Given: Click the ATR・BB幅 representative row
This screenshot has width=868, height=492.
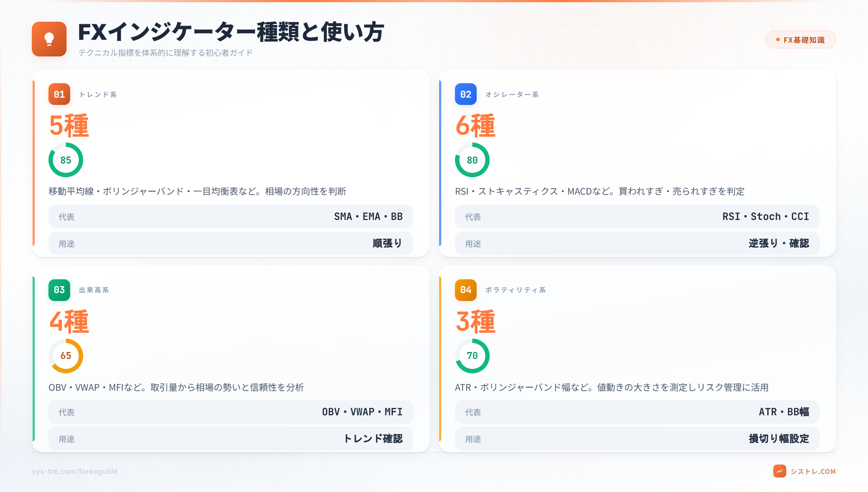Looking at the screenshot, I should (x=637, y=412).
